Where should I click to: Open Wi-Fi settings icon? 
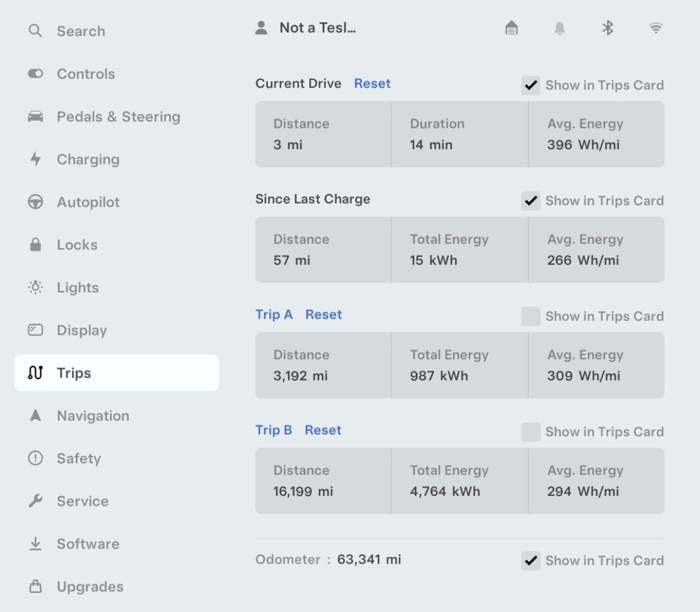(x=656, y=28)
